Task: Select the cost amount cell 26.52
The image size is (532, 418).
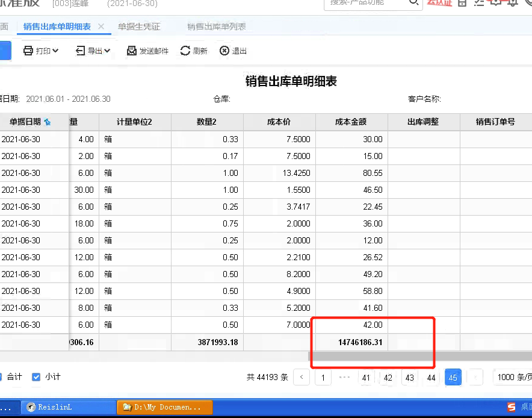Action: pos(352,257)
